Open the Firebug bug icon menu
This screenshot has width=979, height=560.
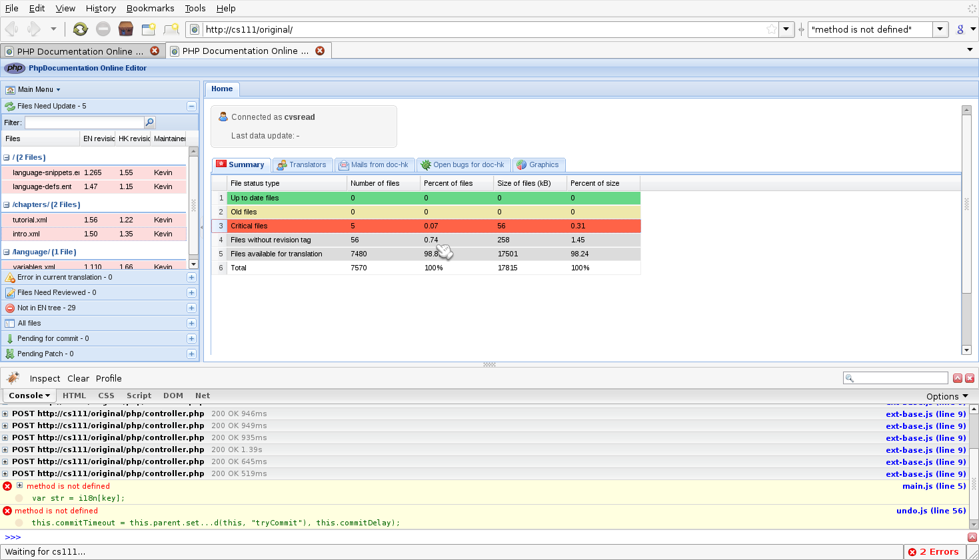click(13, 378)
